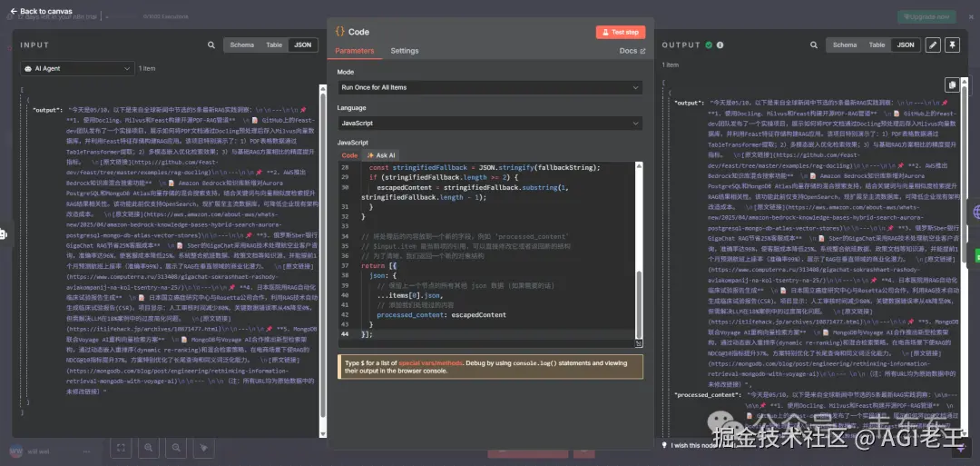
Task: Click the '1 item' label in the OUTPUT panel
Action: 670,64
